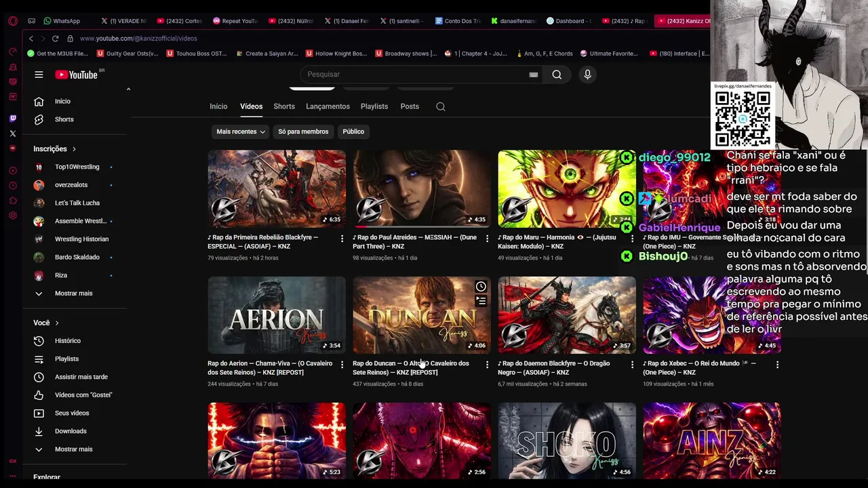Open X icon in the Opera sidebar
Screen dimensions: 868x488
(13, 134)
